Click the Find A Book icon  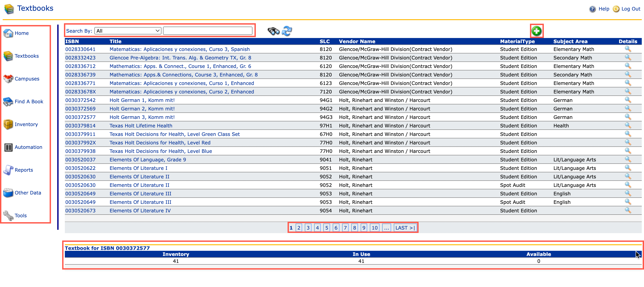[x=8, y=101]
